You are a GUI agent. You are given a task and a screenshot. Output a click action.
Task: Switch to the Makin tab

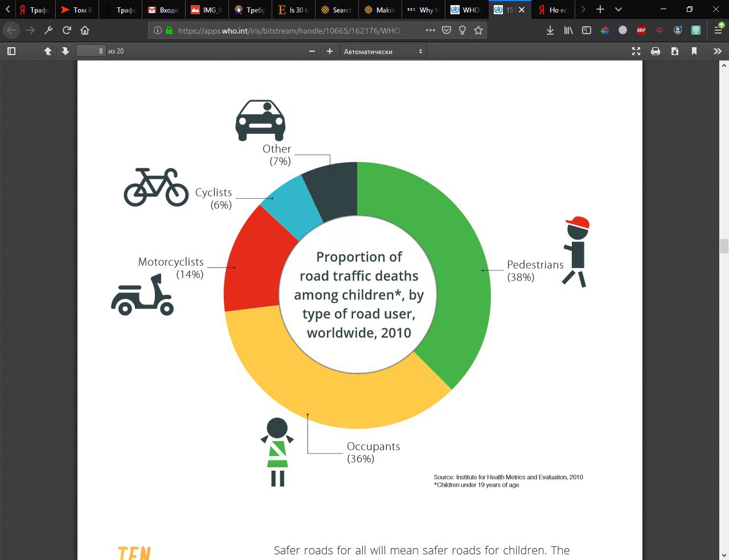[380, 10]
